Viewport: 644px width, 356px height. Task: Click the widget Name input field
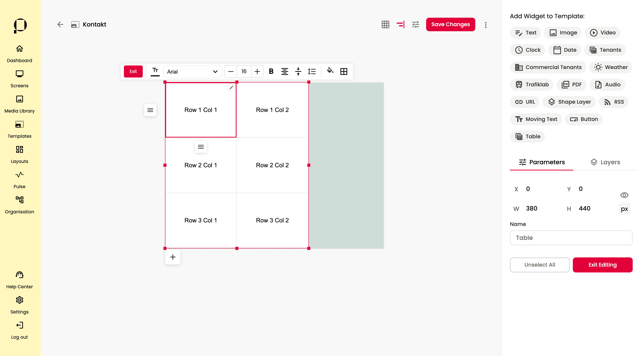tap(571, 238)
